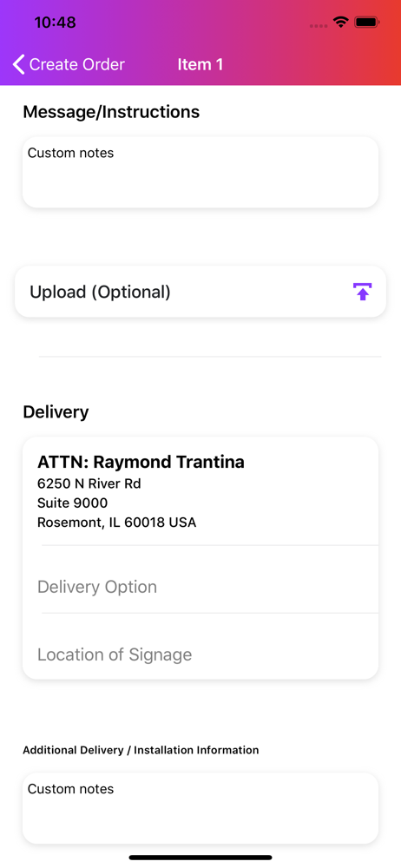Screen dimensions: 401x868
Task: Tap the status bar clock 10:48
Action: 55,23
